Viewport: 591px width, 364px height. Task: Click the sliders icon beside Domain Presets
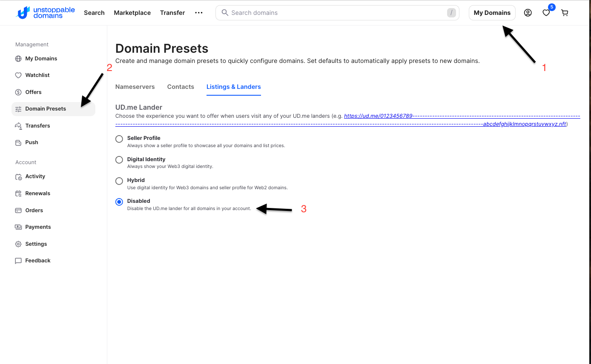pyautogui.click(x=18, y=109)
